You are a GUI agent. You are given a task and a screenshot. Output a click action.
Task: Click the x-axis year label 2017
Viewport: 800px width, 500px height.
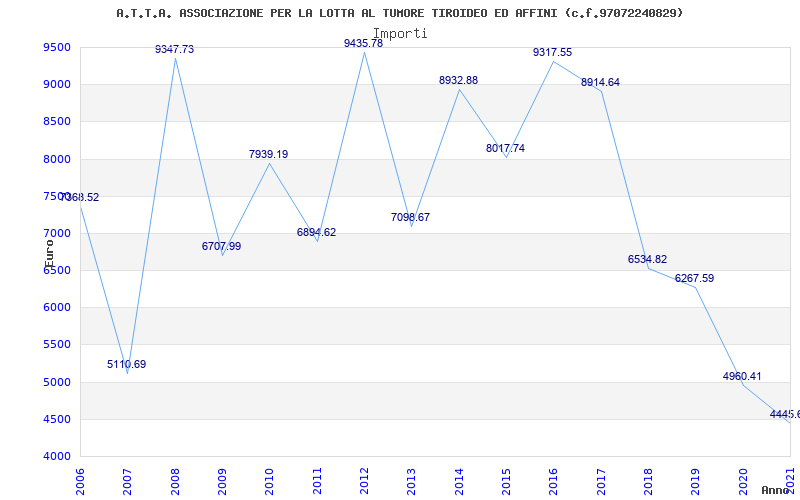coord(601,481)
